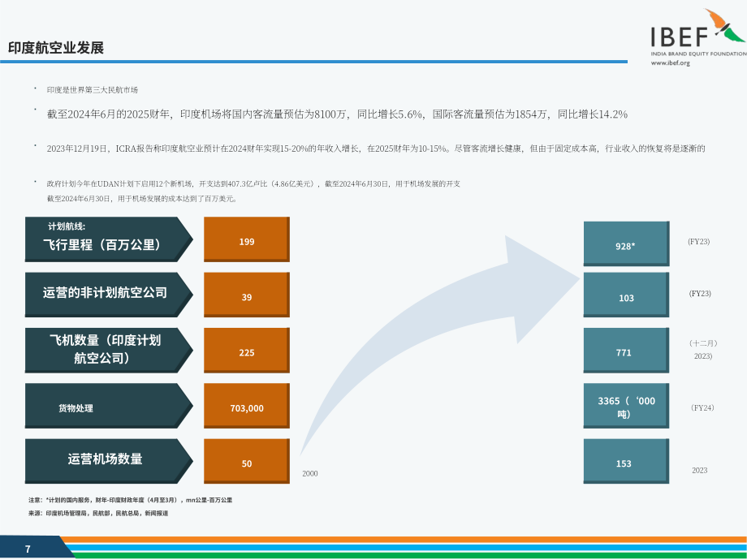Click the teal box with 928*
Image resolution: width=747 pixels, height=560 pixels.
[x=627, y=243]
